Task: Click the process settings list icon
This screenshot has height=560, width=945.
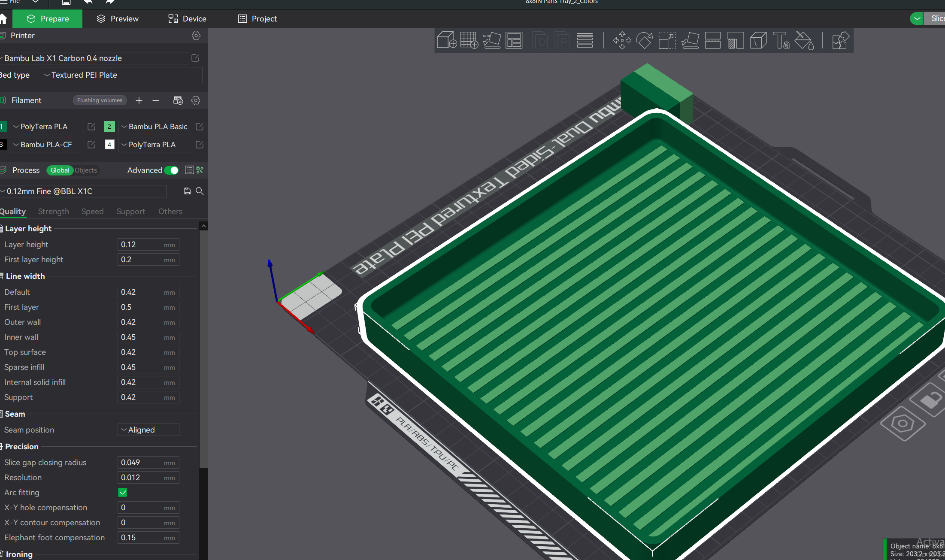Action: click(x=189, y=170)
